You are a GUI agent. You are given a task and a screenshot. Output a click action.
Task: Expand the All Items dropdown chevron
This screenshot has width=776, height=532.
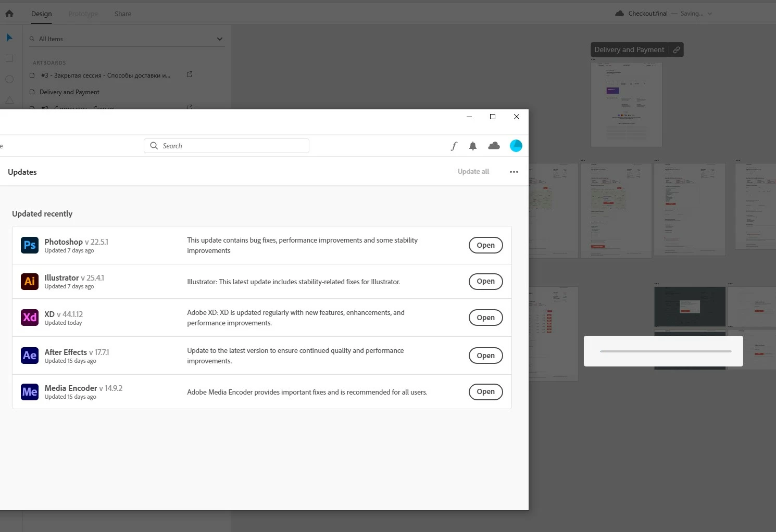pos(220,39)
